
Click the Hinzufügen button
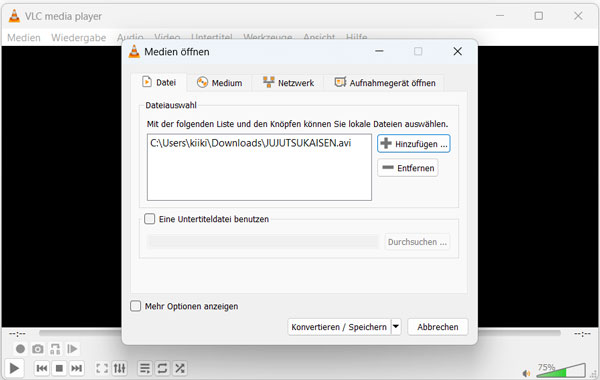(414, 144)
